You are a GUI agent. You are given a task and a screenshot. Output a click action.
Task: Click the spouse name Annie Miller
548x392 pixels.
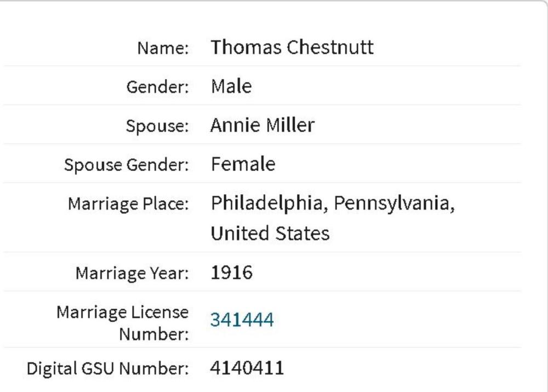coord(262,126)
